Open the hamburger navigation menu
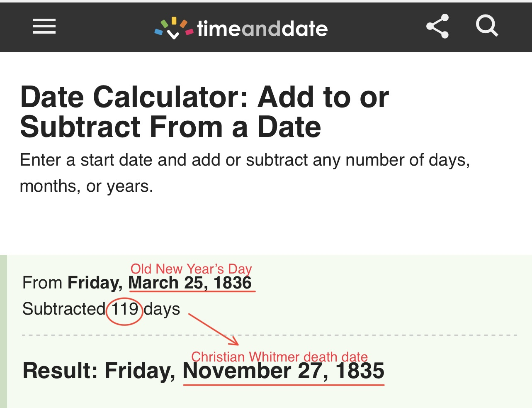532x408 pixels. click(x=44, y=27)
